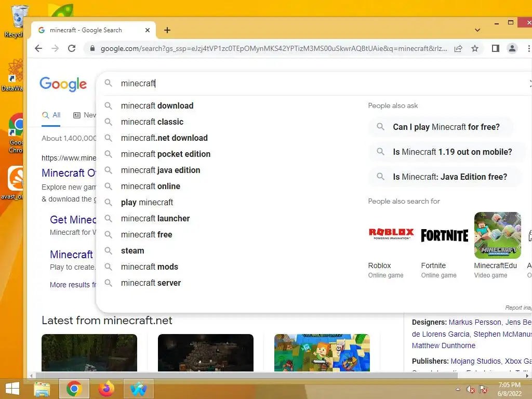
Task: Open question Is Minecraft 1.19 out on mobile?
Action: point(447,152)
